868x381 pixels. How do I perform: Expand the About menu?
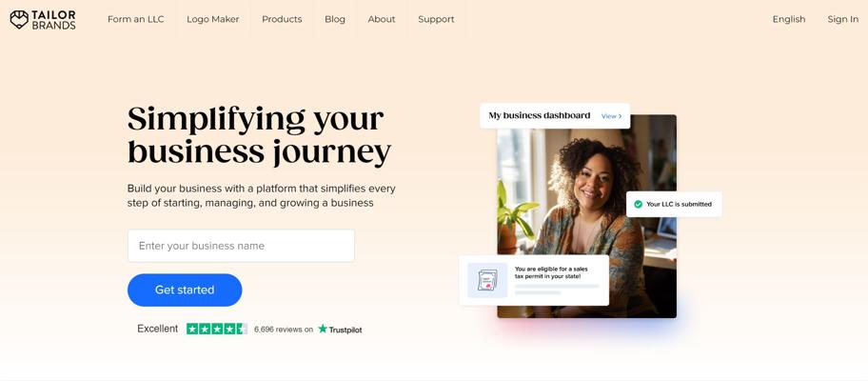point(382,19)
